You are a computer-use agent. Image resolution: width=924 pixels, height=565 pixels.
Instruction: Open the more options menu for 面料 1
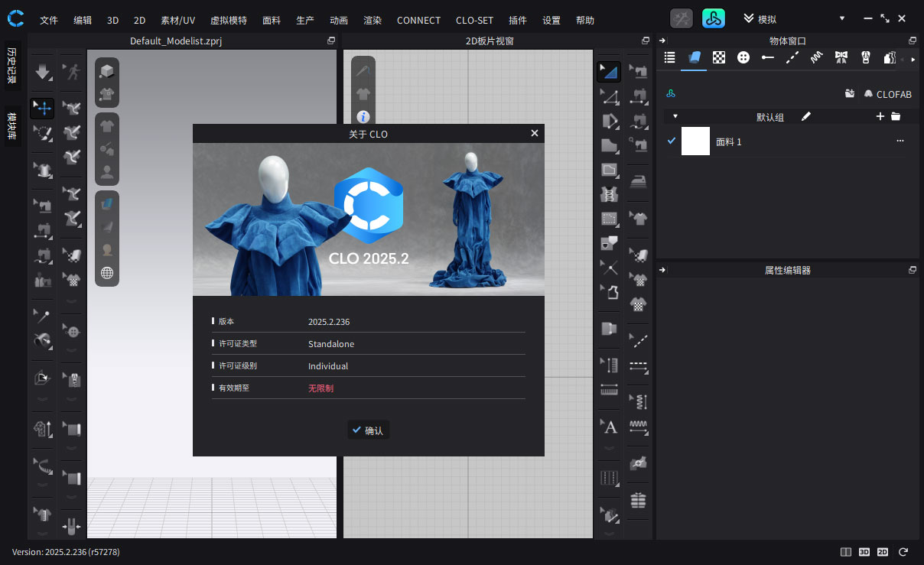pos(900,141)
